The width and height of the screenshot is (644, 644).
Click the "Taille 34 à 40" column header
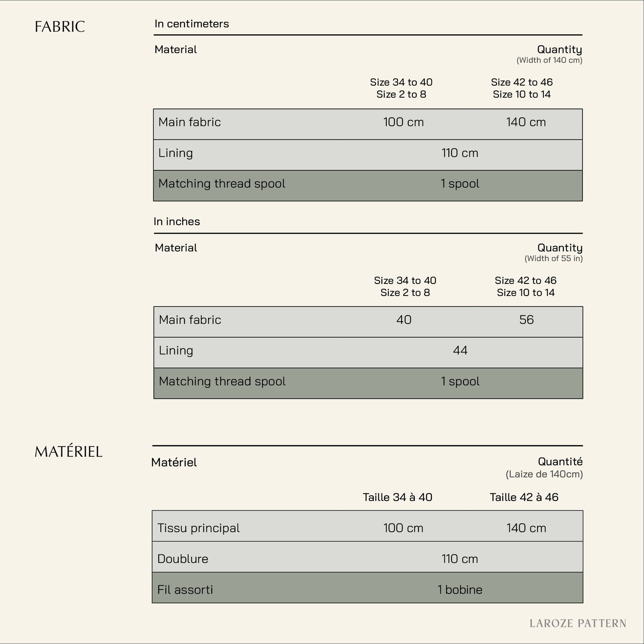398,497
